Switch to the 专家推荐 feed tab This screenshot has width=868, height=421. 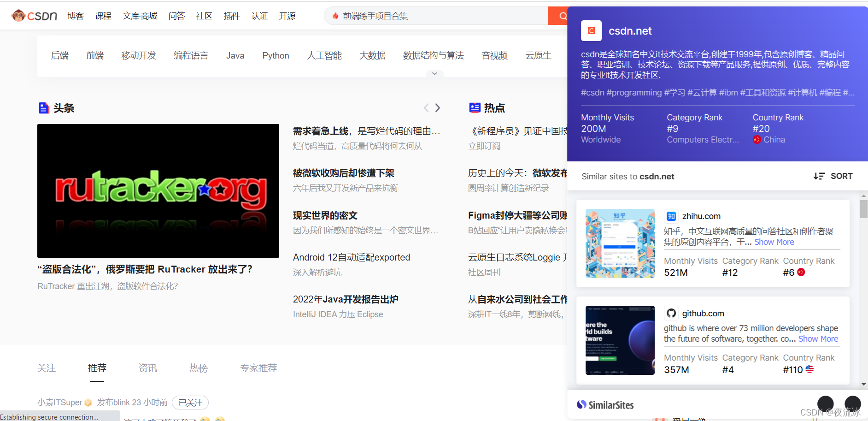(x=258, y=368)
